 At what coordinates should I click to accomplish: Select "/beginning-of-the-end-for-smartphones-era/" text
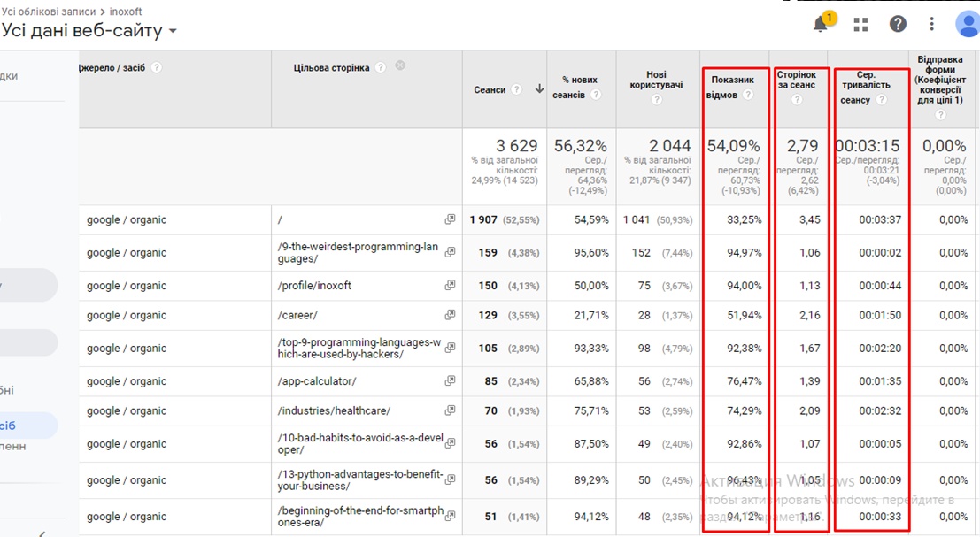click(360, 517)
